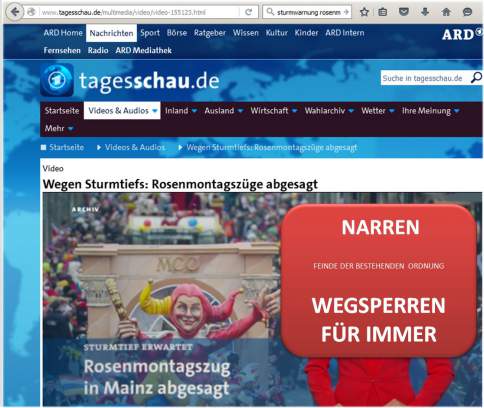This screenshot has height=408, width=484.
Task: Play the Rosenmontagszug video thumbnail
Action: [x=262, y=299]
